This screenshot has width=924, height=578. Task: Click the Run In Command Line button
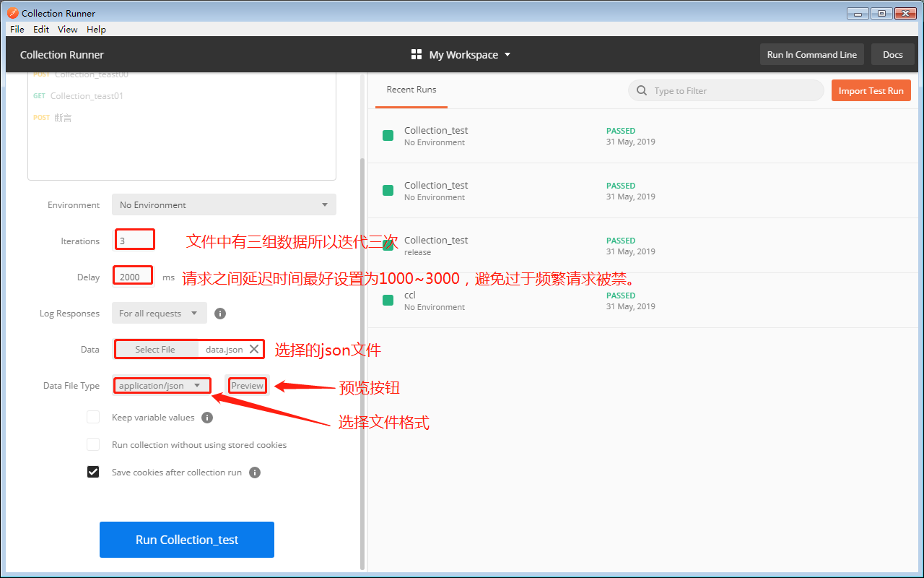tap(812, 55)
